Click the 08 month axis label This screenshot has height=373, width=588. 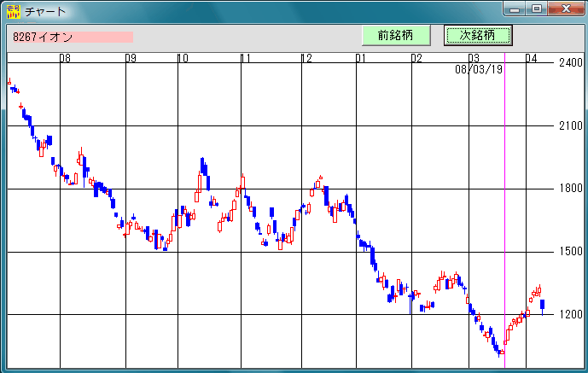(x=65, y=58)
